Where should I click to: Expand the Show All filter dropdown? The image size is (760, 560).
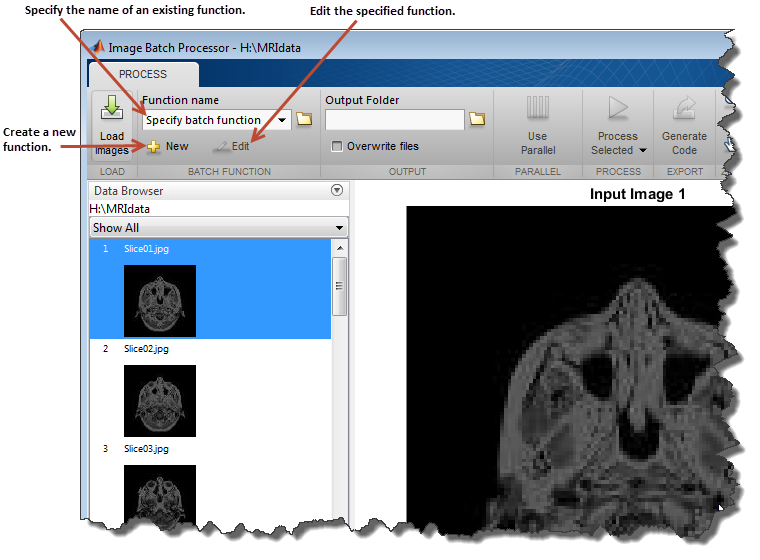pyautogui.click(x=339, y=228)
